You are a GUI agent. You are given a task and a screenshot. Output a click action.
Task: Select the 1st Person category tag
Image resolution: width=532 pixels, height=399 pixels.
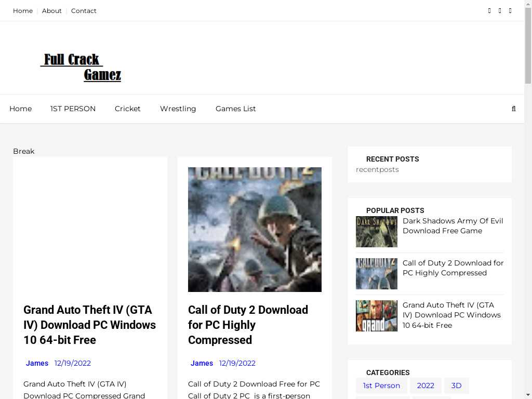tap(381, 386)
